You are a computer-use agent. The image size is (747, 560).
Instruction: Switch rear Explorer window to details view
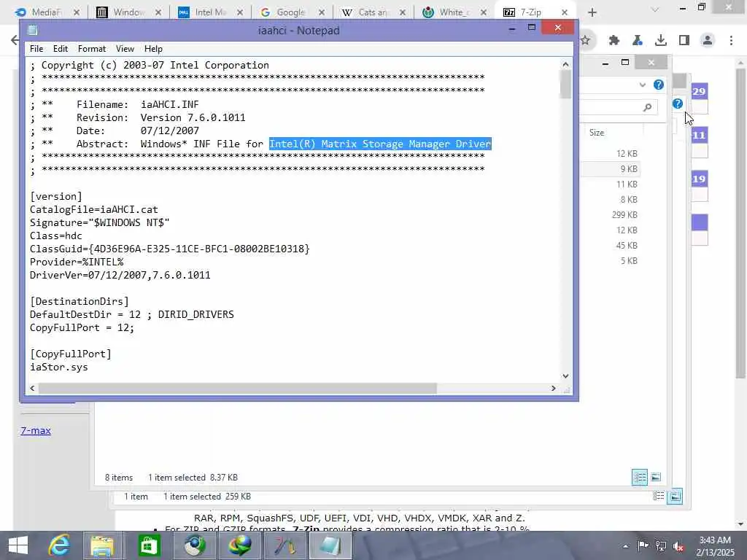pyautogui.click(x=659, y=496)
